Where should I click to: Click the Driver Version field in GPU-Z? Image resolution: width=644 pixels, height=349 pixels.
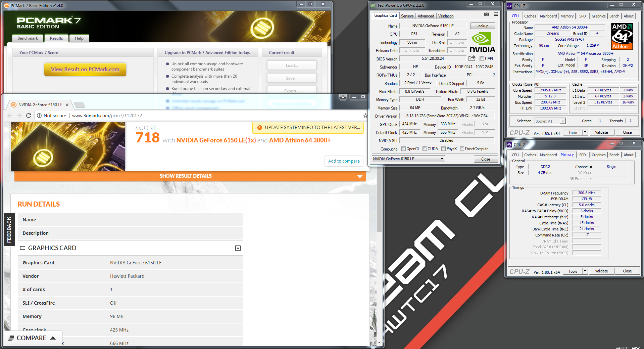click(447, 116)
